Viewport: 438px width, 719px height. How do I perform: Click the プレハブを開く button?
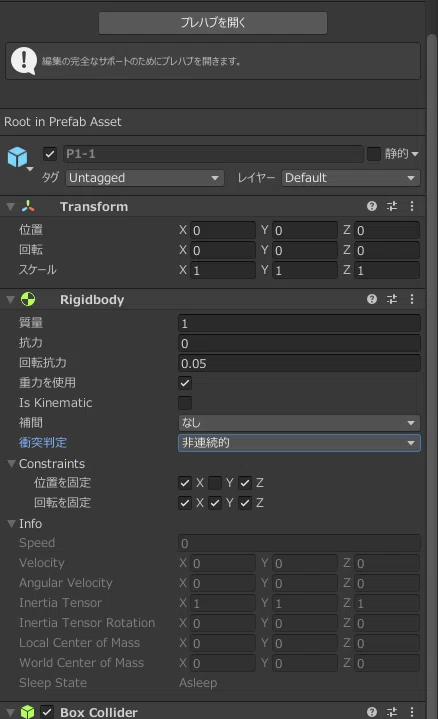pyautogui.click(x=213, y=22)
